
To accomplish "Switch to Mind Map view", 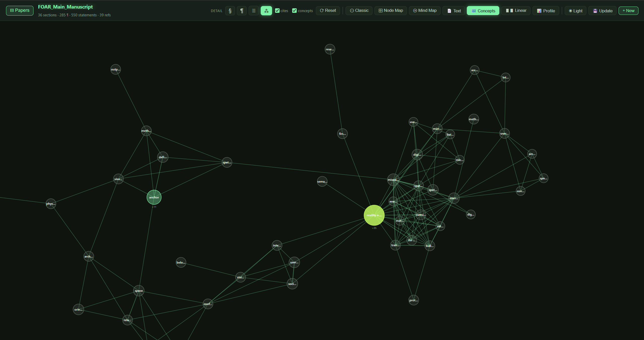I will 425,11.
